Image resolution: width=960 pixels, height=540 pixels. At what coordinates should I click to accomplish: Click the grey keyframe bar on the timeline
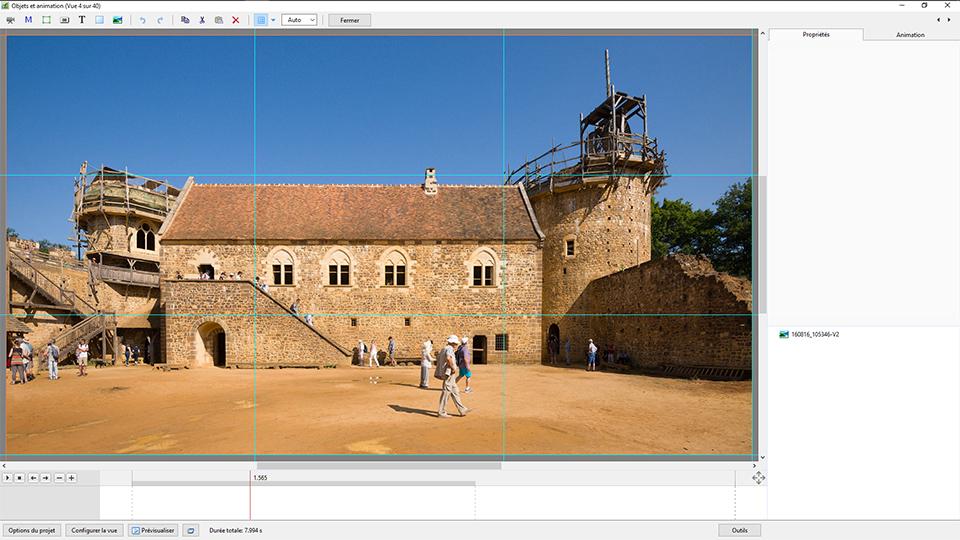pyautogui.click(x=304, y=484)
